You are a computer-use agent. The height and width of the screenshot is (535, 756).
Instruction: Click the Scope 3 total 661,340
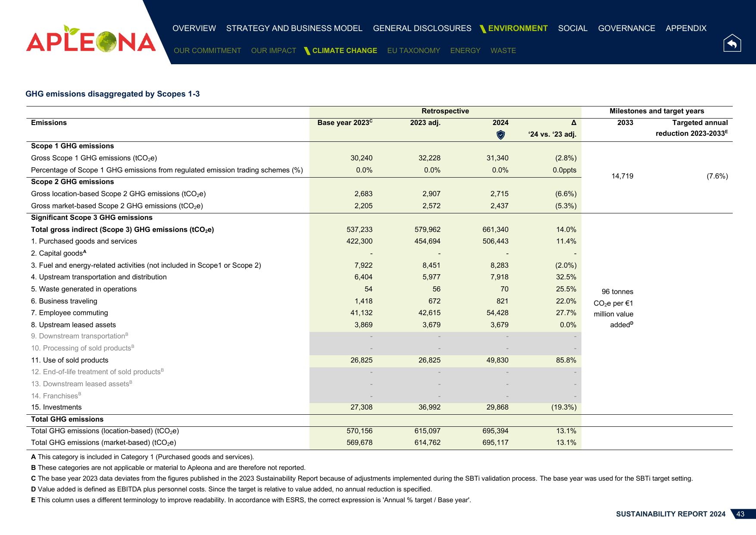(x=495, y=230)
